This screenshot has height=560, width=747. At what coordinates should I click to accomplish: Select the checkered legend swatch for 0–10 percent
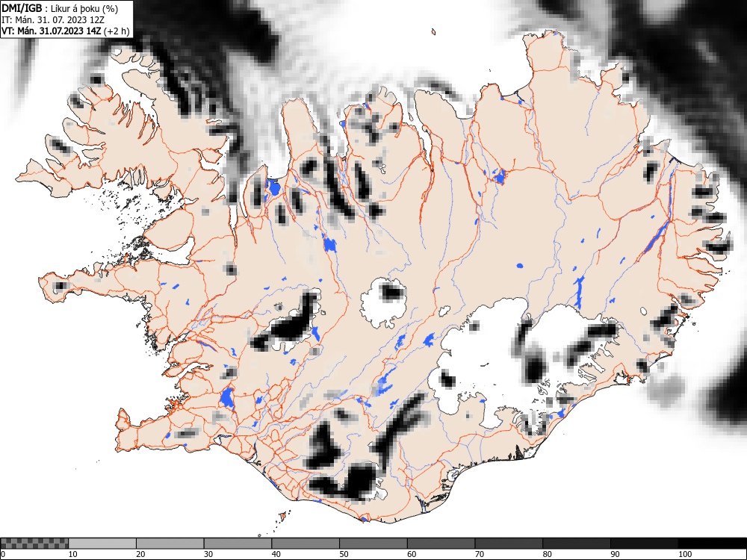pyautogui.click(x=35, y=544)
